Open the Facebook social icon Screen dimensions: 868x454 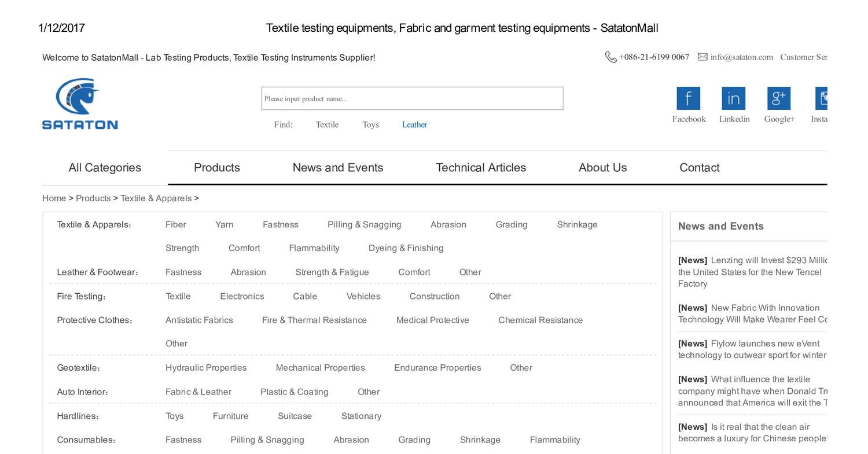pyautogui.click(x=688, y=98)
